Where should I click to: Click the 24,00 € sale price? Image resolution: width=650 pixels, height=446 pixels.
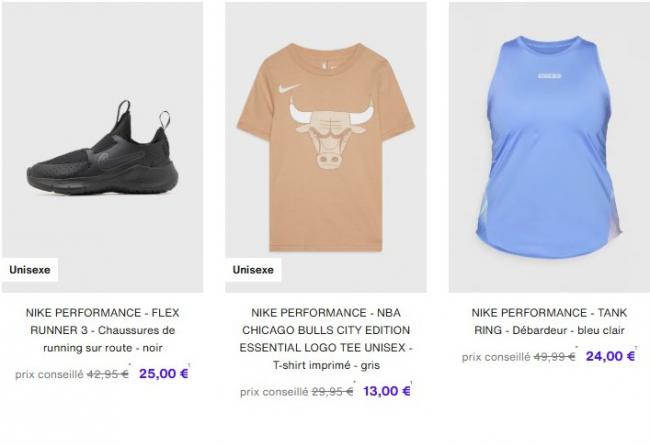pos(610,356)
